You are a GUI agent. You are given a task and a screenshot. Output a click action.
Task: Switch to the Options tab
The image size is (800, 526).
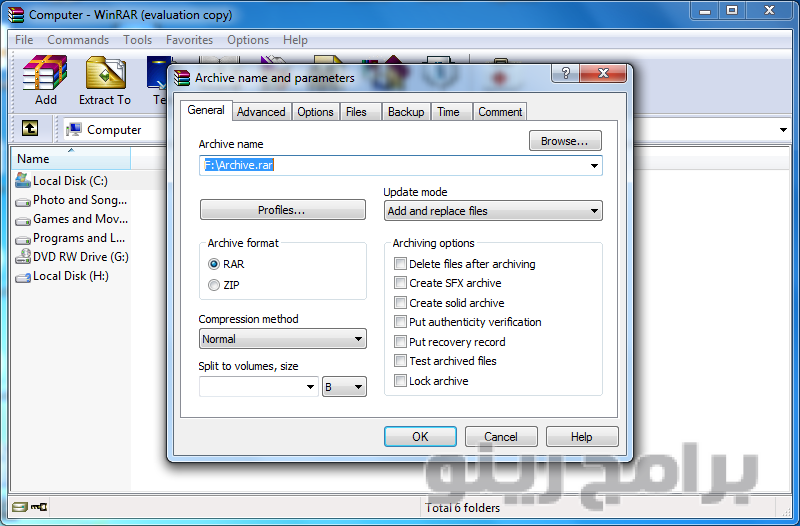point(315,112)
